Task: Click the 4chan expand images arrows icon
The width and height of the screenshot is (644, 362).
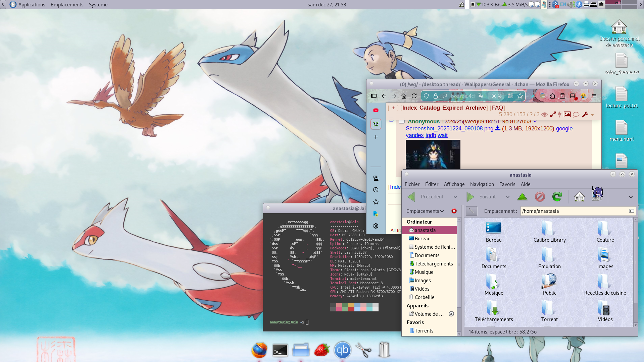Action: coord(553,115)
